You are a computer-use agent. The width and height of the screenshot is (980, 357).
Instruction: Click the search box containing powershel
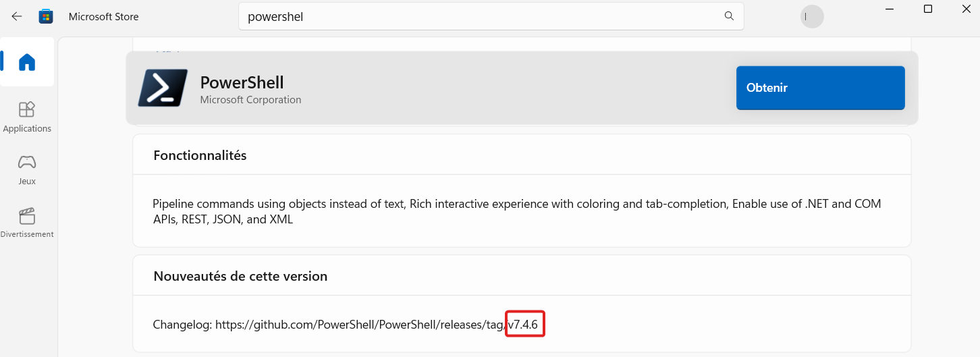pyautogui.click(x=491, y=16)
